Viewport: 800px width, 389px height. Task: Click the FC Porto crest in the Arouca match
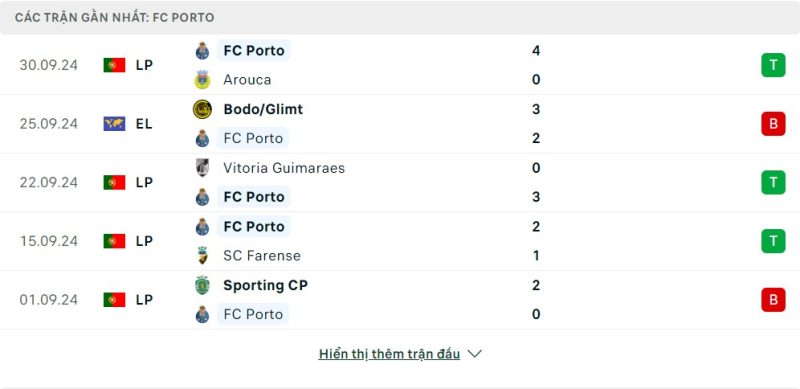click(x=203, y=51)
